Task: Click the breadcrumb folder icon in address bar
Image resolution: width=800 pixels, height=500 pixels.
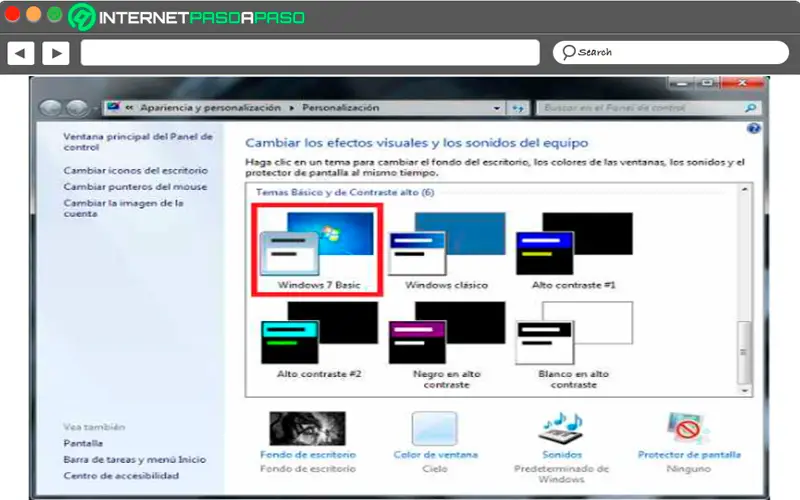Action: pos(113,107)
